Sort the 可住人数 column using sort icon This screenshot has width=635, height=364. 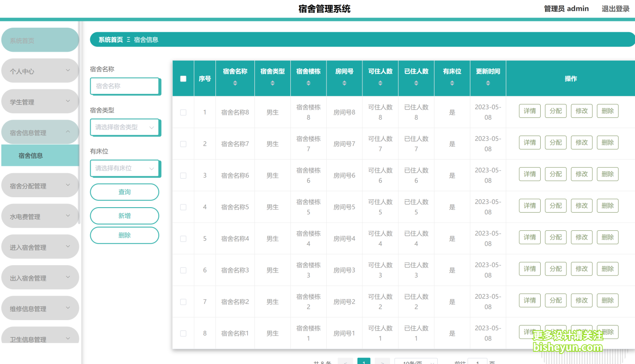click(380, 83)
